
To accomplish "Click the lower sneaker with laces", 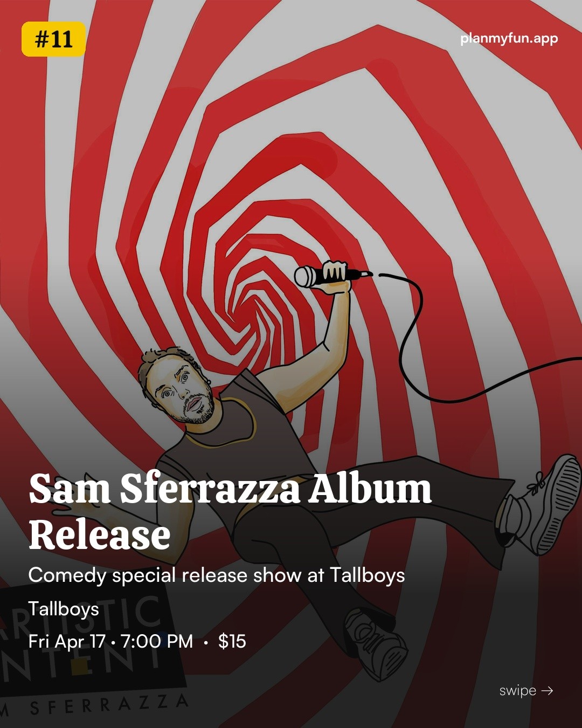I will pyautogui.click(x=375, y=642).
